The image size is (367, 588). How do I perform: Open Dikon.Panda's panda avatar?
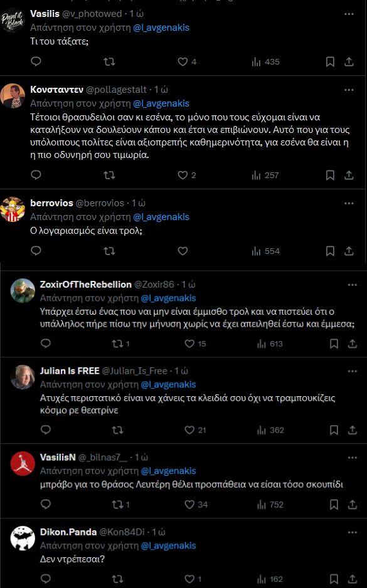coord(23,538)
